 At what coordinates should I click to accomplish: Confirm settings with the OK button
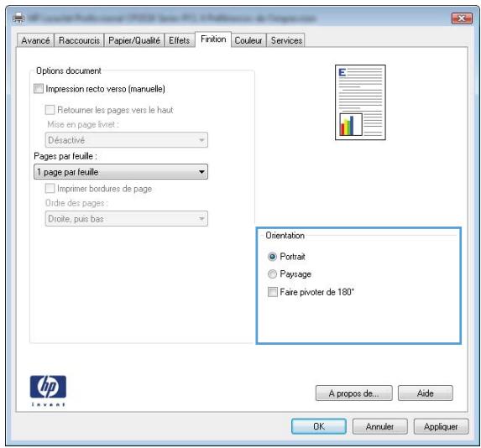click(x=319, y=426)
